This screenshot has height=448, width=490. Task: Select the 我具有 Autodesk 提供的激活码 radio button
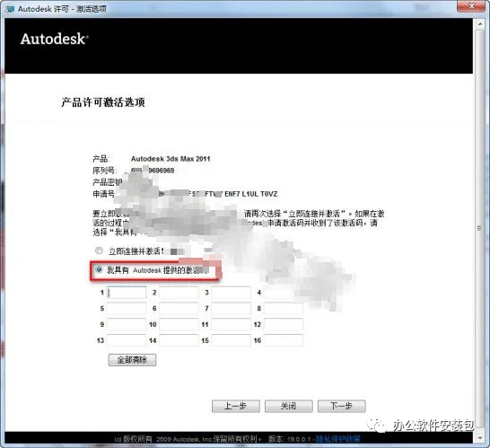(99, 269)
